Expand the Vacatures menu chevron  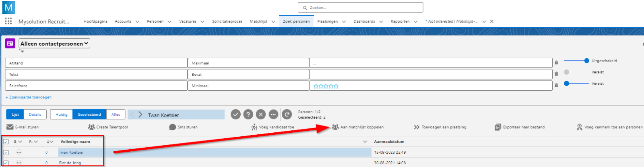tap(202, 22)
